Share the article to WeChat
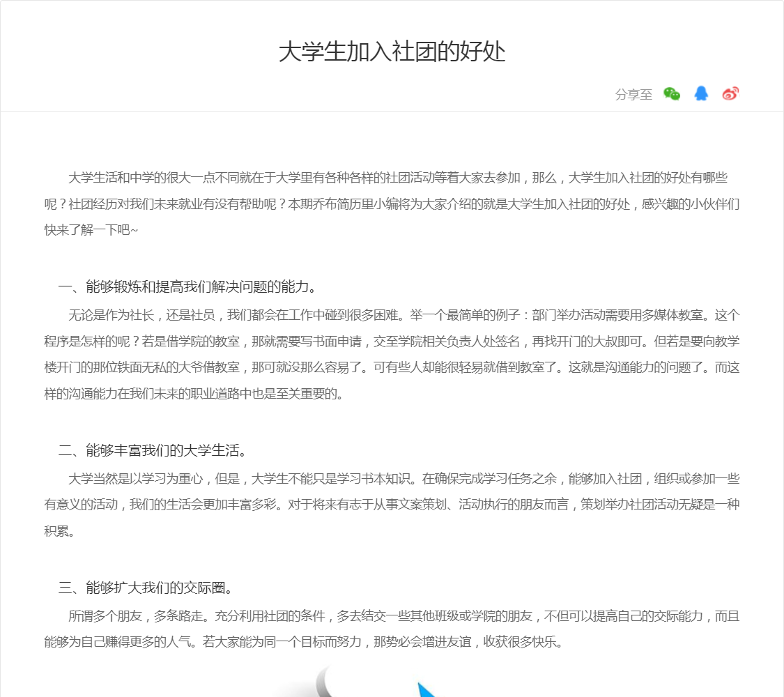The height and width of the screenshot is (697, 784). 672,94
